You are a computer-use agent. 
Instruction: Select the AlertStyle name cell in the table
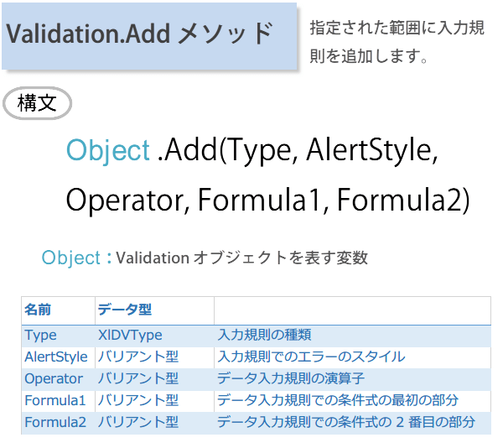[x=55, y=357]
